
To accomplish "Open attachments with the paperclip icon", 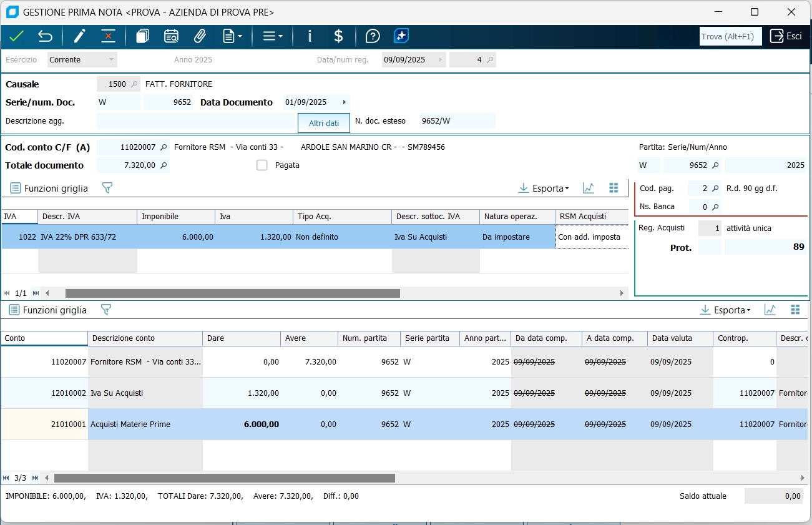I will [x=200, y=36].
